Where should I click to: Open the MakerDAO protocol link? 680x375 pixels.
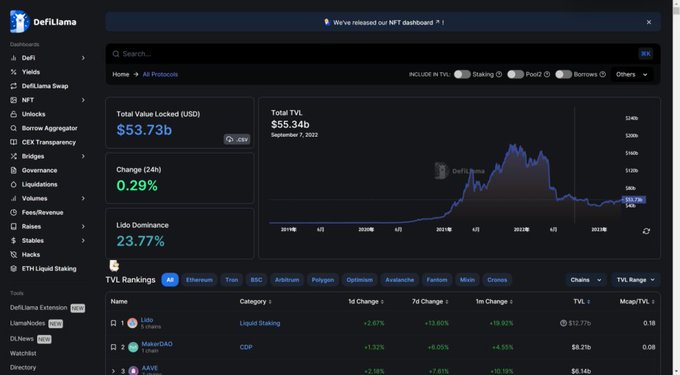[x=157, y=344]
